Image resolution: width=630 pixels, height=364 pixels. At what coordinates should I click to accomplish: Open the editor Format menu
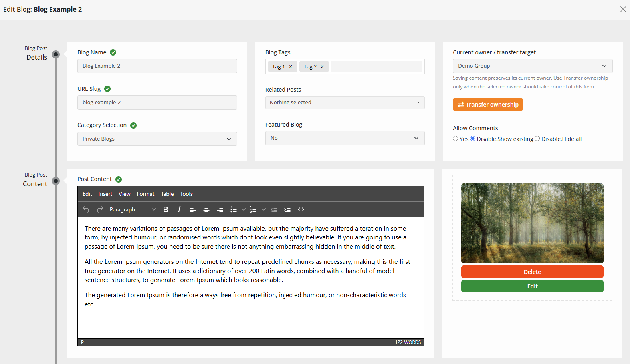tap(145, 194)
